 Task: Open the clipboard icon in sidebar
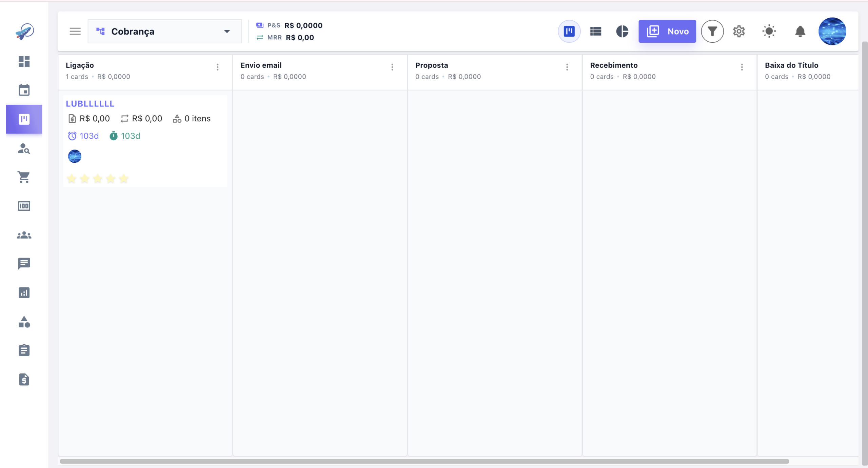pos(24,350)
